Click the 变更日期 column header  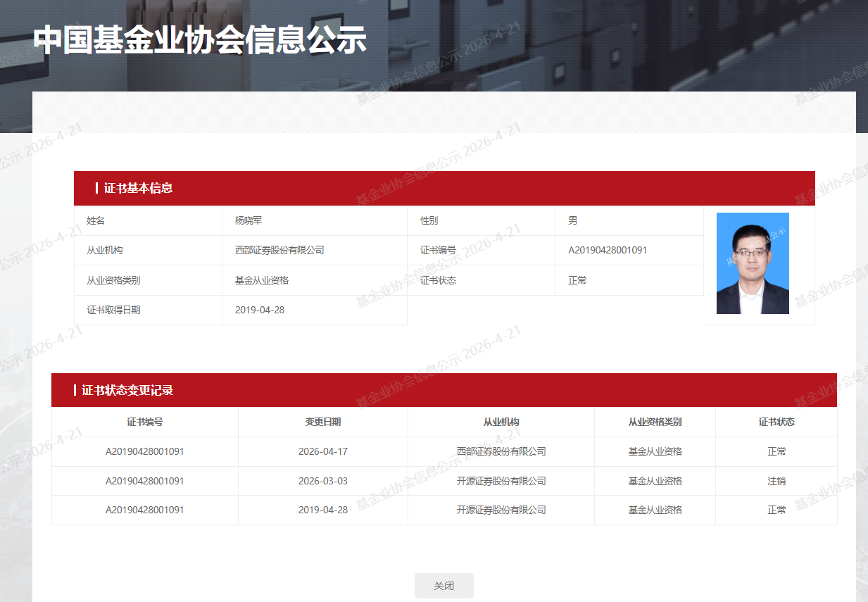323,422
